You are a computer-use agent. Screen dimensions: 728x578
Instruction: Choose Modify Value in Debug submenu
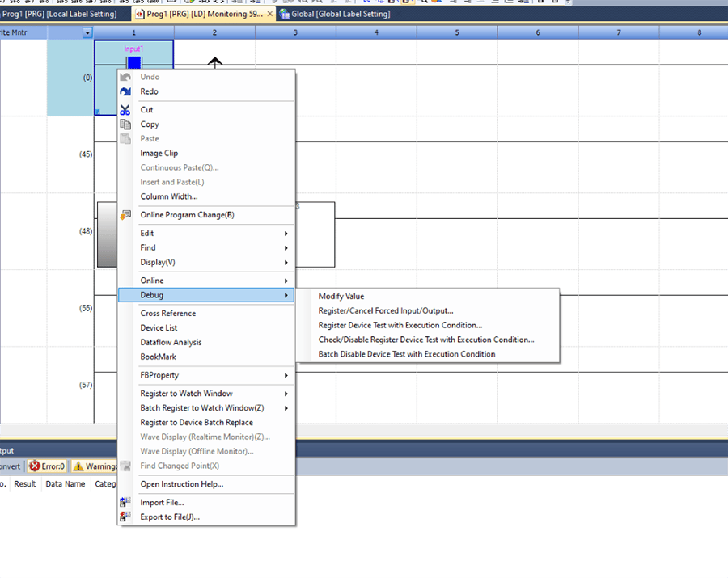tap(428, 297)
